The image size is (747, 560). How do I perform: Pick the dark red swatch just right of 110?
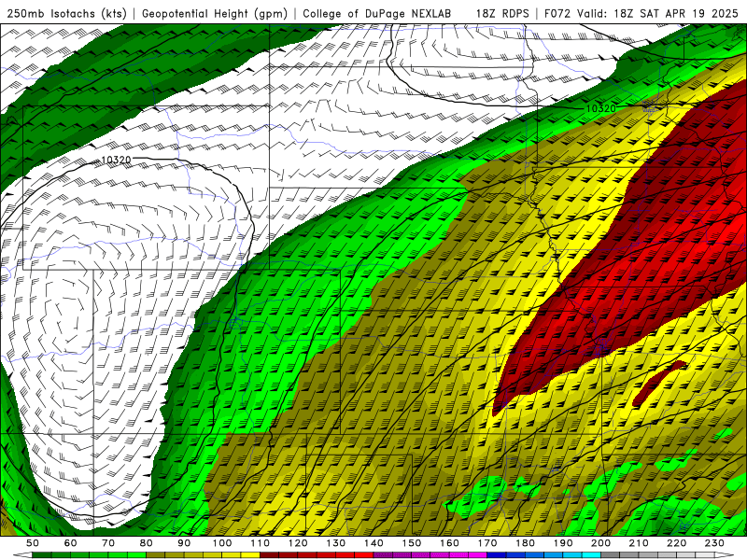[x=269, y=555]
